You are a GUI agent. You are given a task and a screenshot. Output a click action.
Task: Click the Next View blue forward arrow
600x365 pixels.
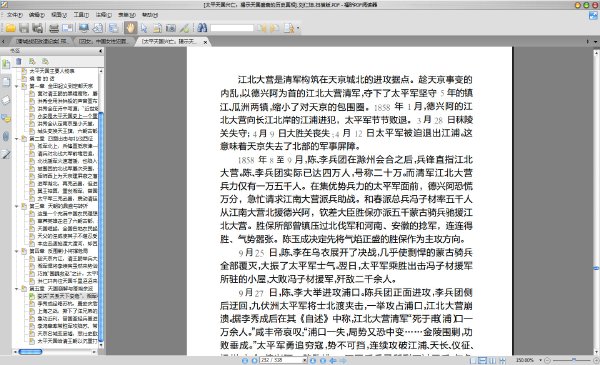point(343,360)
